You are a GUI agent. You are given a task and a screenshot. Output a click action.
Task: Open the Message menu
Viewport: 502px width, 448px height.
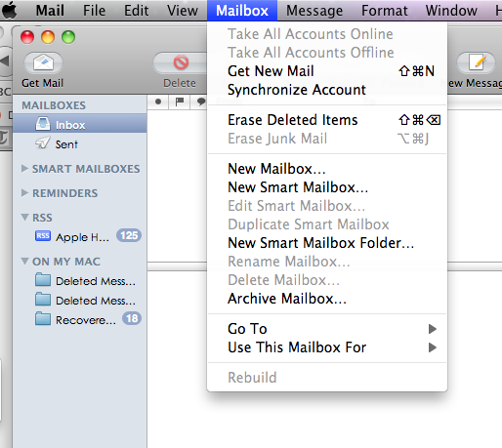click(314, 11)
